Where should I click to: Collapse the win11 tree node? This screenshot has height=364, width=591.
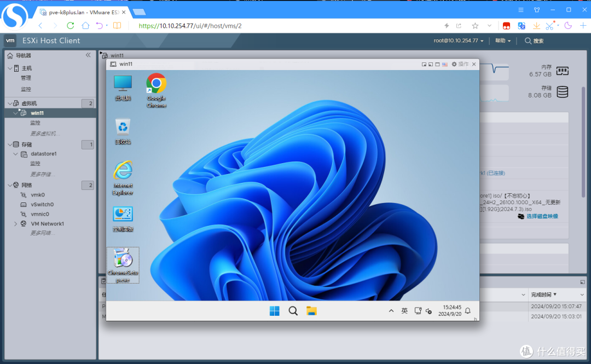click(x=15, y=113)
